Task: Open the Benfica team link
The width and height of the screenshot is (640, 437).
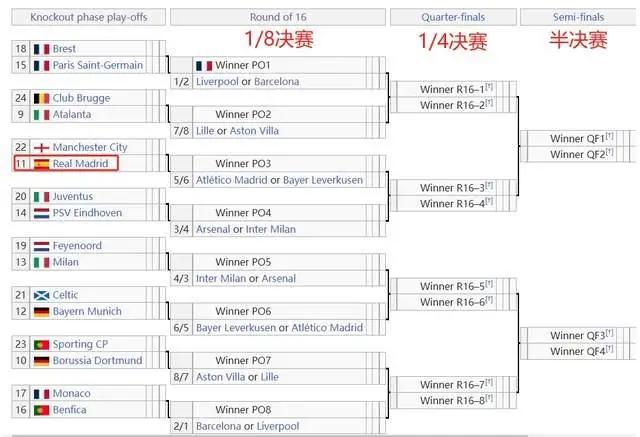Action: 69,410
